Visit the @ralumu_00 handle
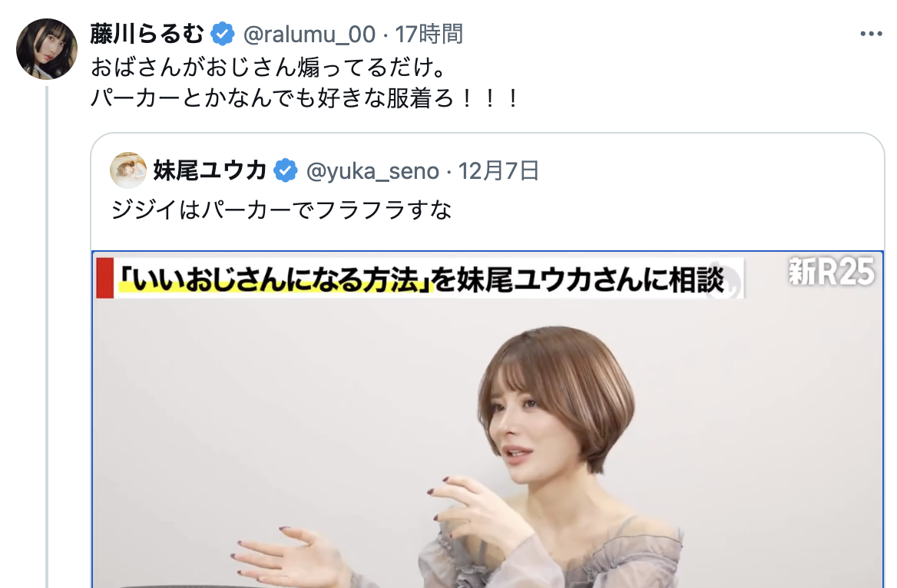897x588 pixels. (309, 35)
